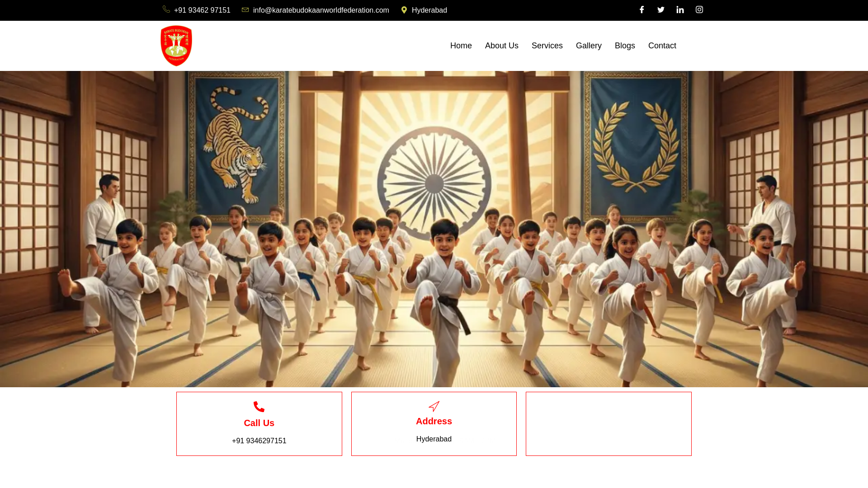Screen dimensions: 868x488
Task: Click the Address heading
Action: (x=434, y=421)
